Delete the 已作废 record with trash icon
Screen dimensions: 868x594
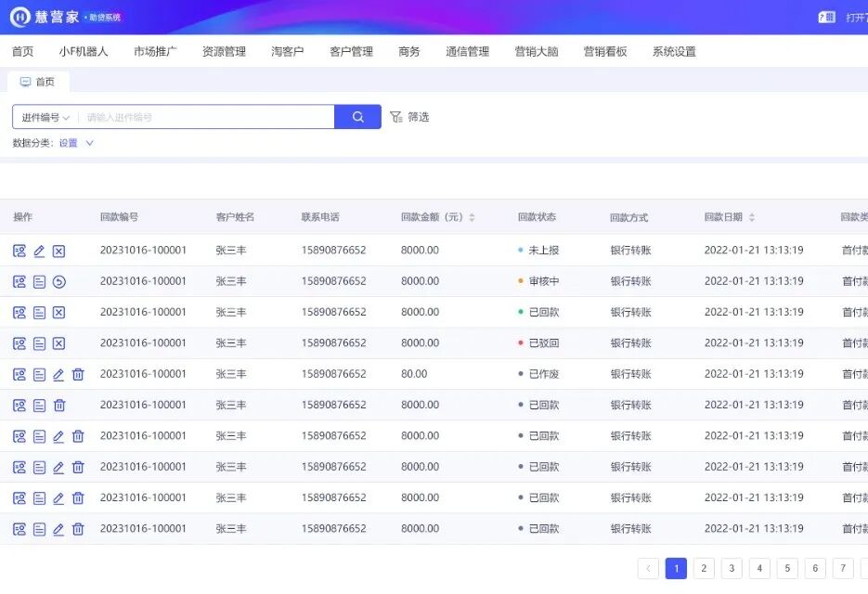coord(78,375)
